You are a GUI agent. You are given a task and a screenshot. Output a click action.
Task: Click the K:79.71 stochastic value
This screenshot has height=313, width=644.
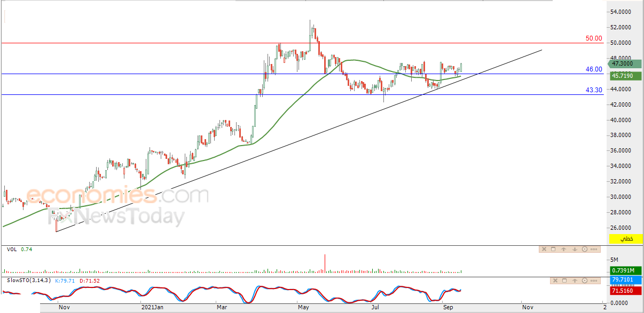pos(64,280)
